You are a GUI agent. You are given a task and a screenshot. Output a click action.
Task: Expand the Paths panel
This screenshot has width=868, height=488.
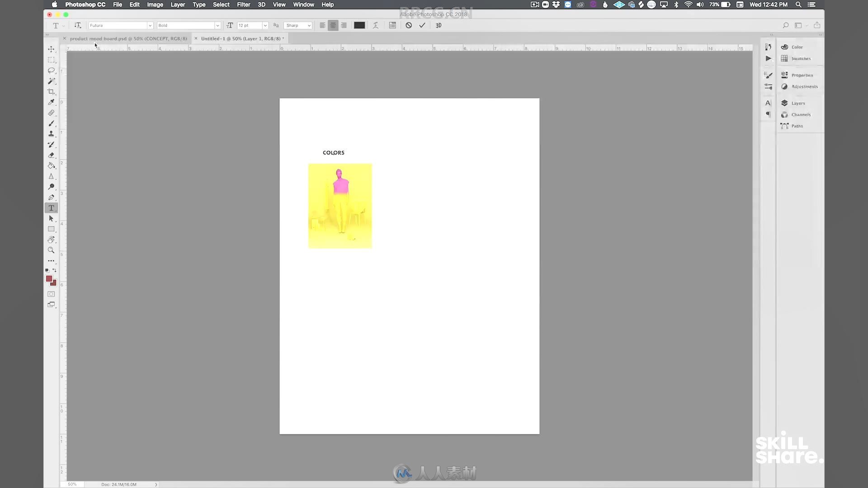pos(797,126)
